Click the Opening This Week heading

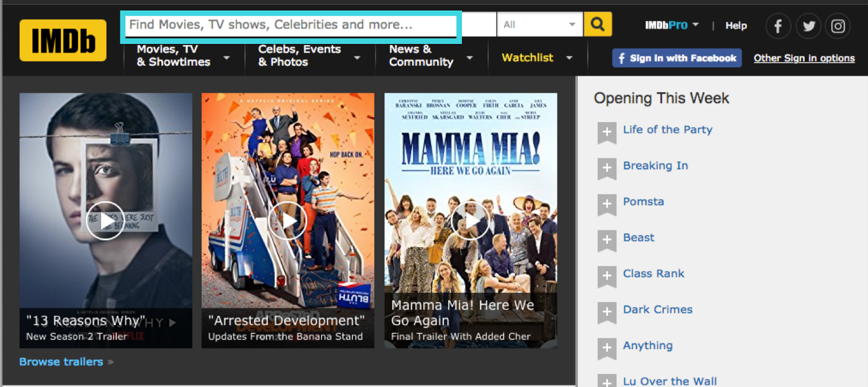pos(662,98)
